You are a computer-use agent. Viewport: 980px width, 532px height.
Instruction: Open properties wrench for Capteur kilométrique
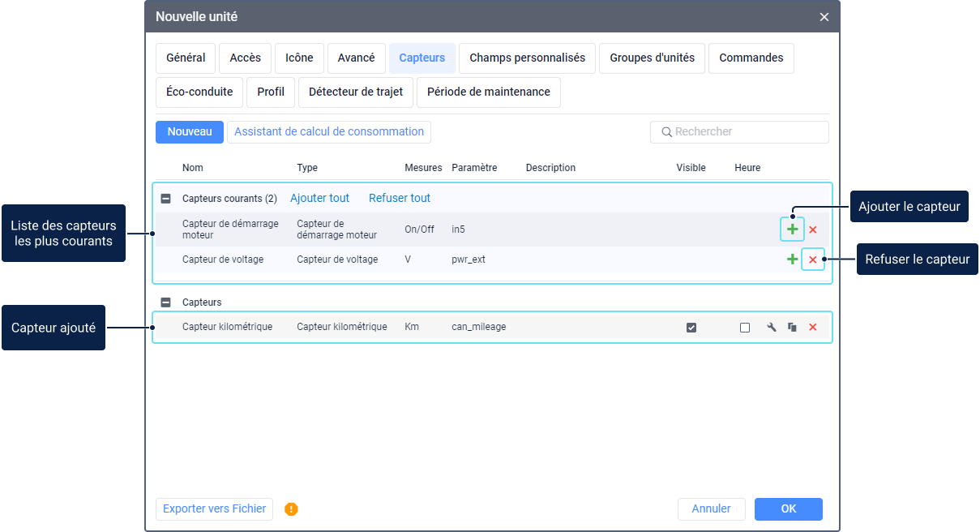pyautogui.click(x=772, y=328)
